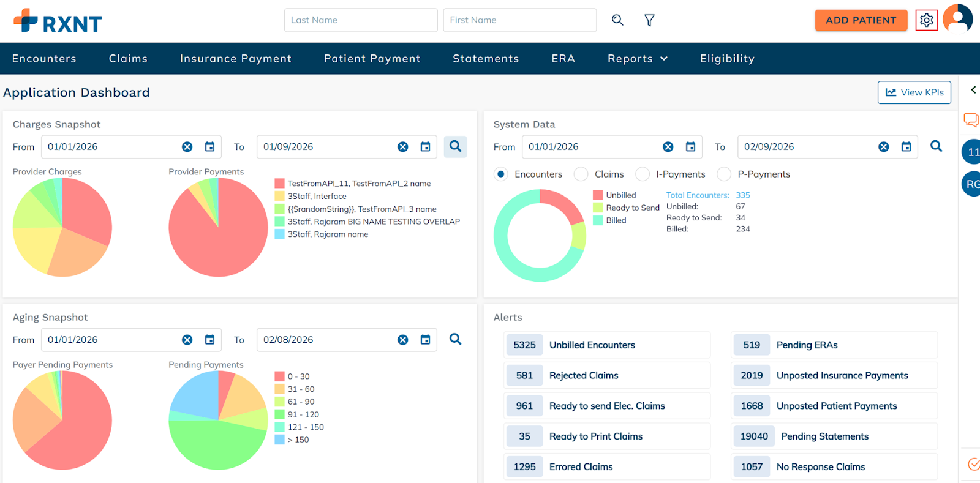This screenshot has width=980, height=483.
Task: Clear the Aging Snapshot To date
Action: click(402, 340)
